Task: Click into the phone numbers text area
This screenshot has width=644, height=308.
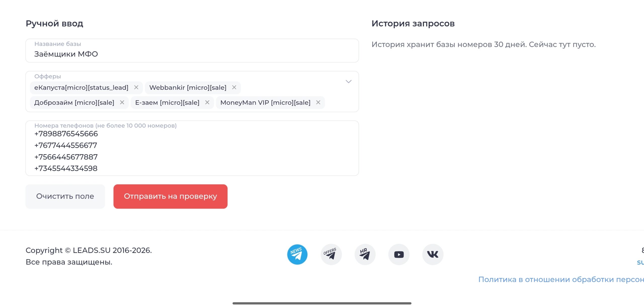Action: point(192,151)
